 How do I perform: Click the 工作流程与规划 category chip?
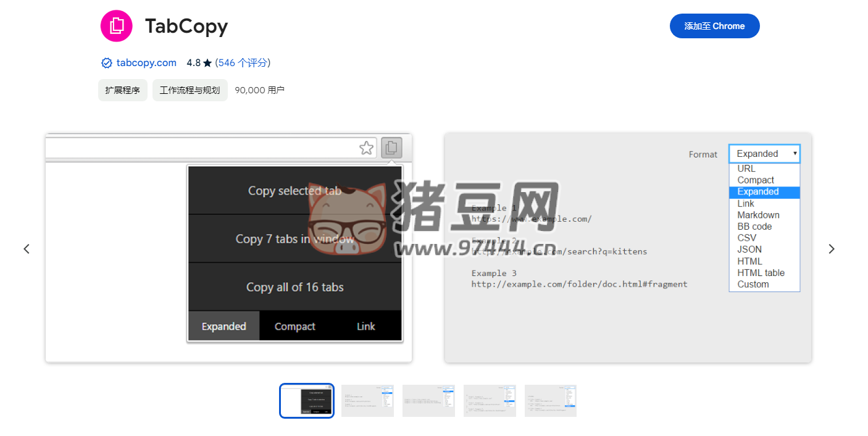[190, 90]
